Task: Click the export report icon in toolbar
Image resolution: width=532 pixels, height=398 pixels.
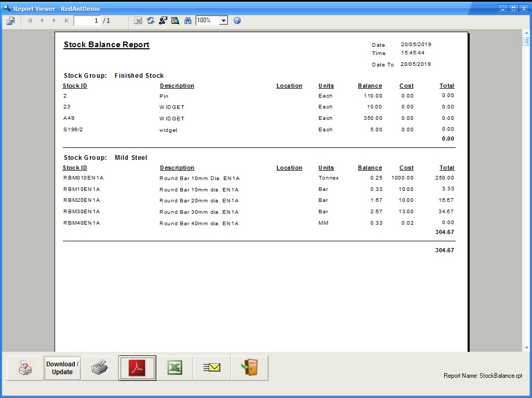Action: (x=11, y=21)
